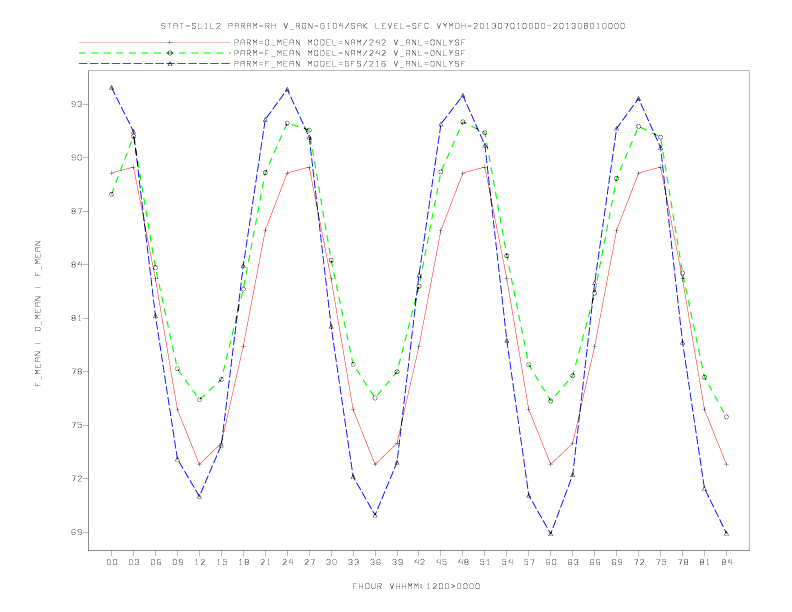
Task: Click x-axis tick label 03
Action: pos(133,562)
